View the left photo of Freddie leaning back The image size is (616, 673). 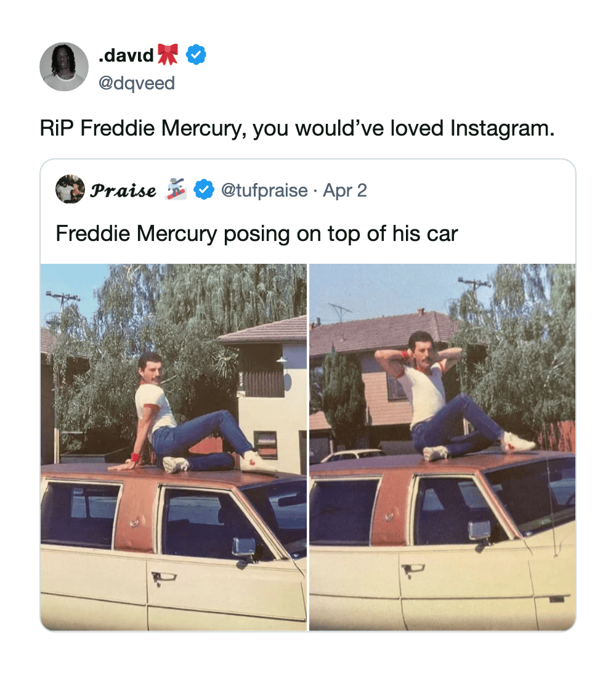tap(174, 447)
